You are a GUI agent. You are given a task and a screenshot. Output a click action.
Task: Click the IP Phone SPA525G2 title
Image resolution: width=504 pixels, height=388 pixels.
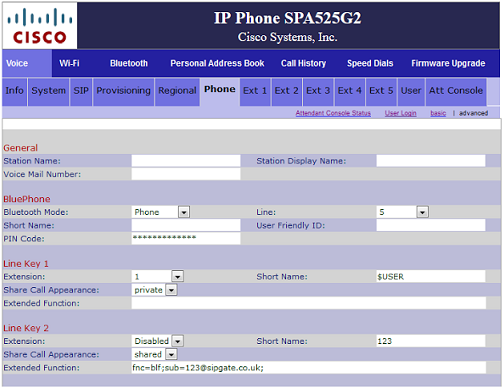(x=287, y=18)
